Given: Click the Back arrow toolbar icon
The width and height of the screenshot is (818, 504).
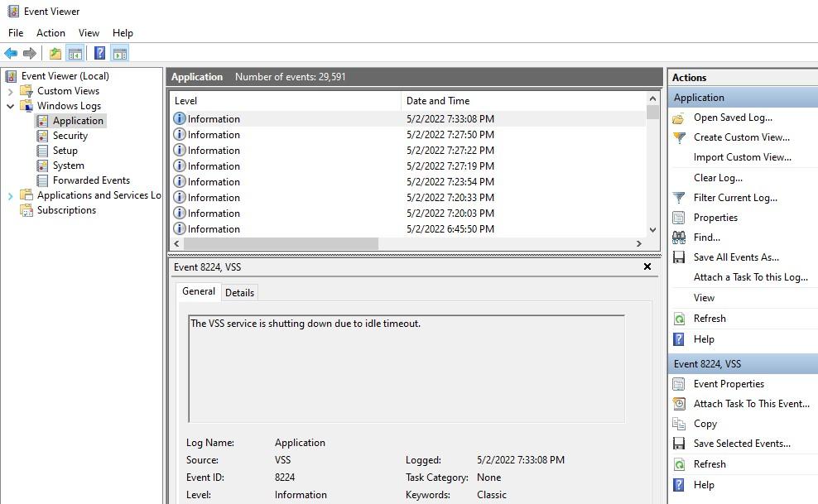Looking at the screenshot, I should click(11, 53).
